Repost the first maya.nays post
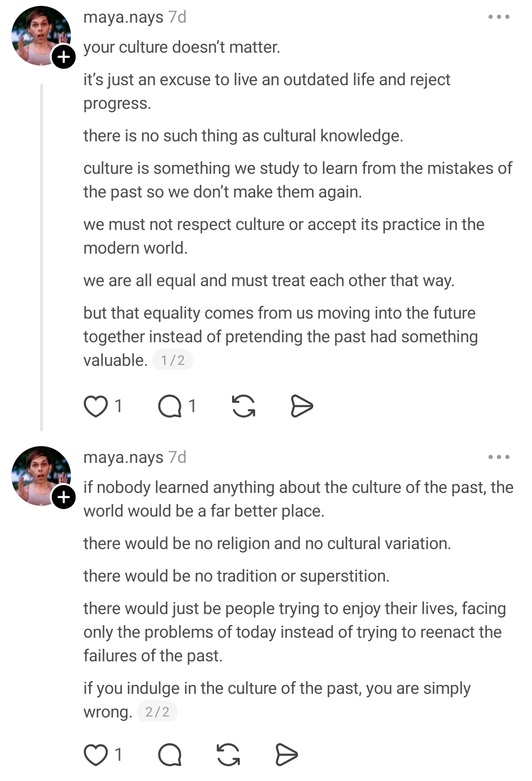 click(x=243, y=406)
